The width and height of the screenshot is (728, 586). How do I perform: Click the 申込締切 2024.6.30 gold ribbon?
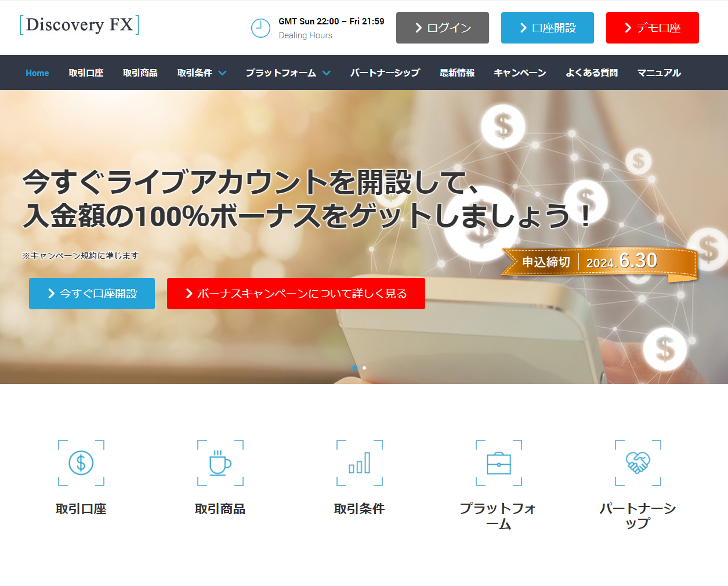(599, 262)
